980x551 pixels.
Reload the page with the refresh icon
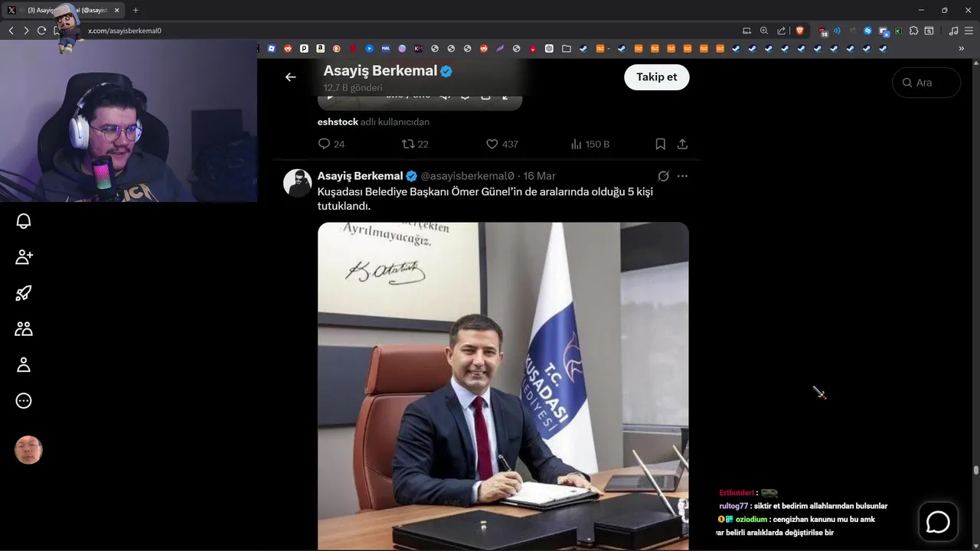coord(41,31)
